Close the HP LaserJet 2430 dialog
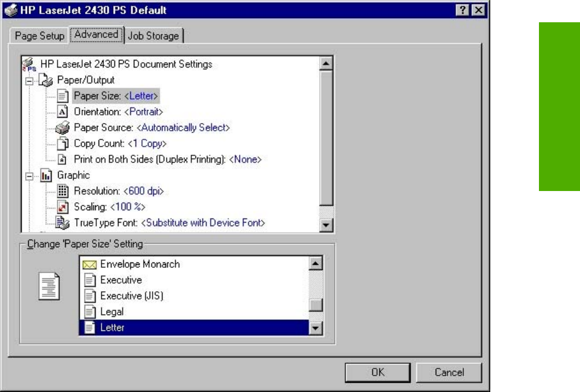The height and width of the screenshot is (392, 580). pos(479,10)
